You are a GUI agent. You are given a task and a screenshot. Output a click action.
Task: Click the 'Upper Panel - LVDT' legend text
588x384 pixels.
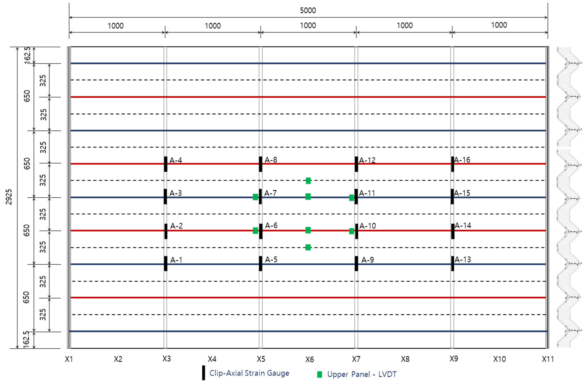pos(362,374)
